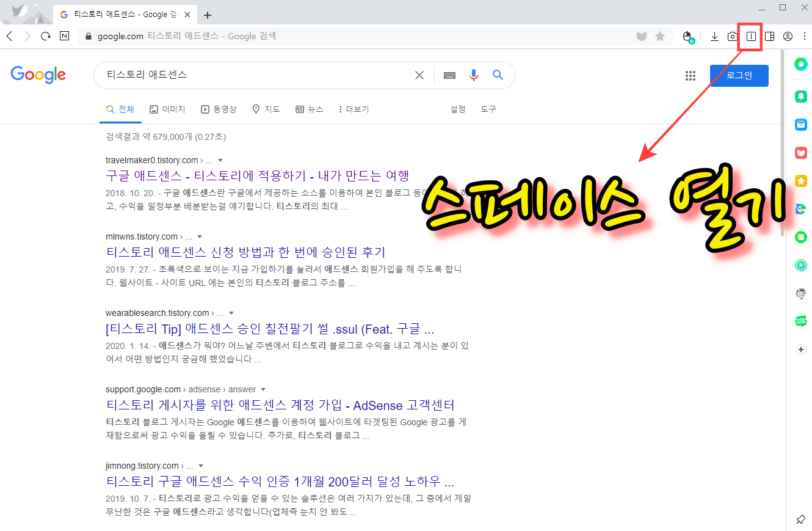Open the Papago parrot translator sidebar icon
The height and width of the screenshot is (531, 812).
(801, 209)
